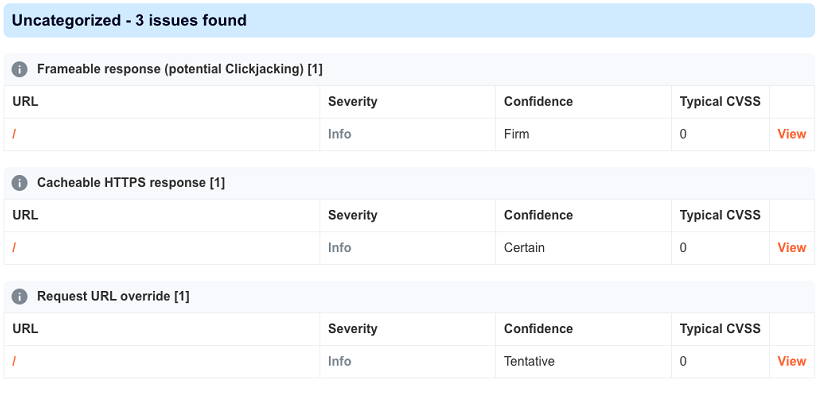822x402 pixels.
Task: Click Typical CVSS header in Request URL table
Action: 720,329
